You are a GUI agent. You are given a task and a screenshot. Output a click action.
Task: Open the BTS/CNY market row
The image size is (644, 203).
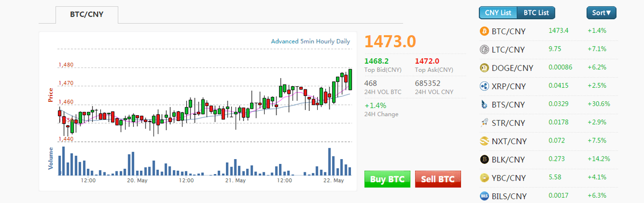[548, 104]
